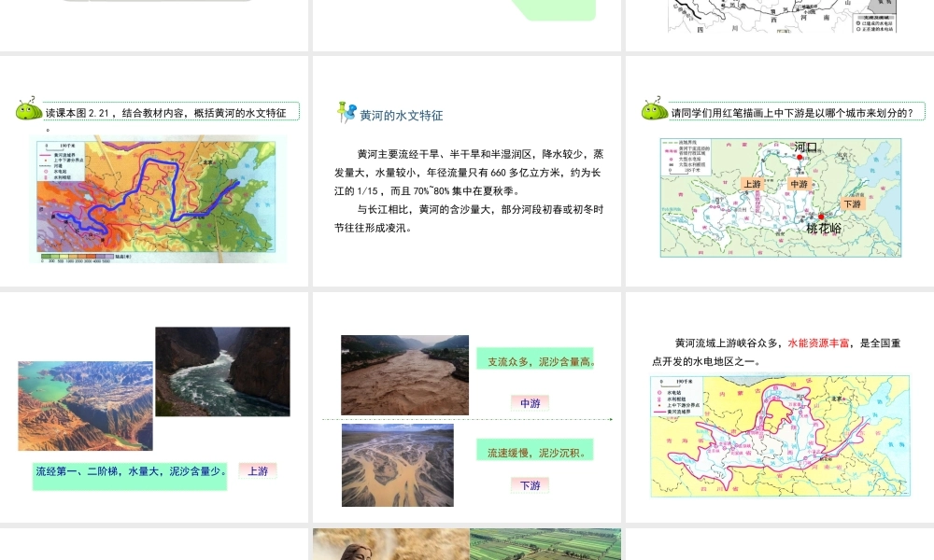Select the rushing river gorge photo
Screen dimensions: 934x560
pos(223,371)
